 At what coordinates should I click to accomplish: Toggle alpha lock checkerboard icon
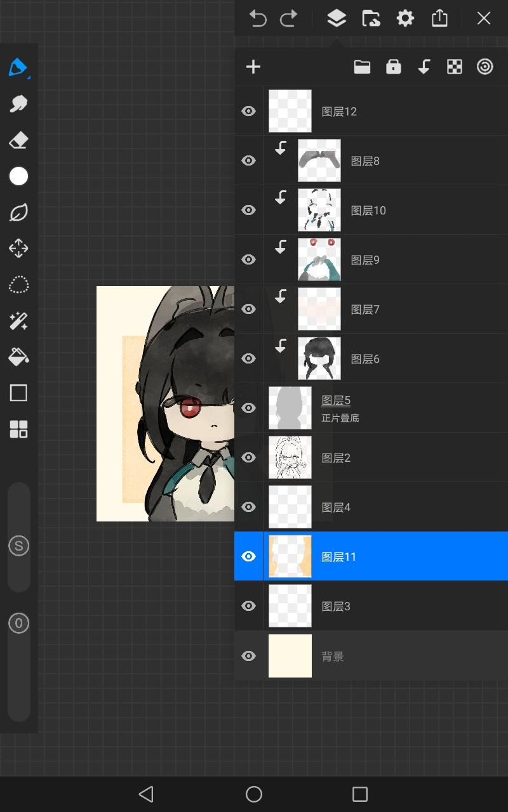455,67
